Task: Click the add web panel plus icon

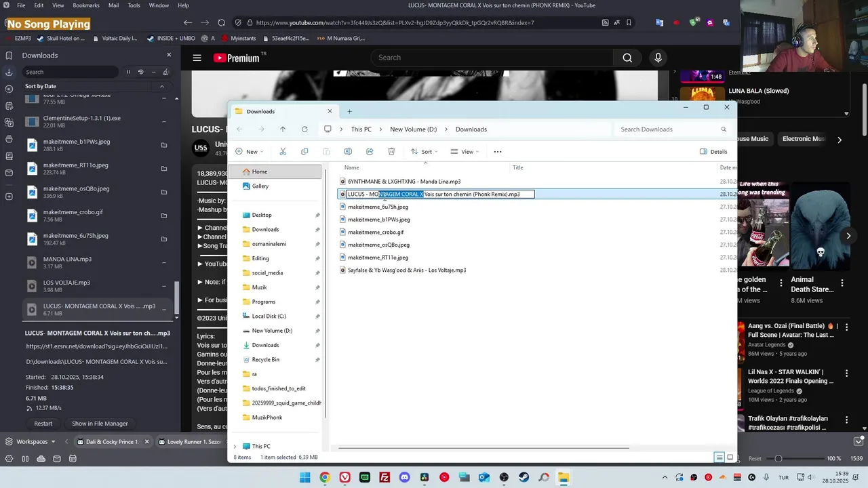Action: pos(9,197)
